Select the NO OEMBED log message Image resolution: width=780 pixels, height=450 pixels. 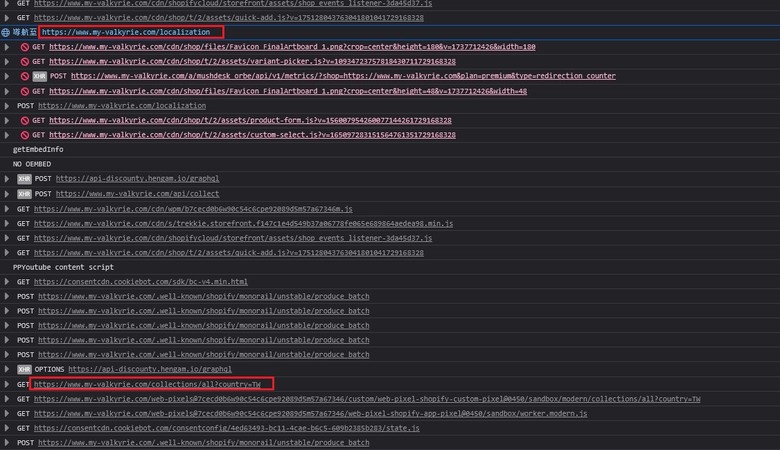32,164
